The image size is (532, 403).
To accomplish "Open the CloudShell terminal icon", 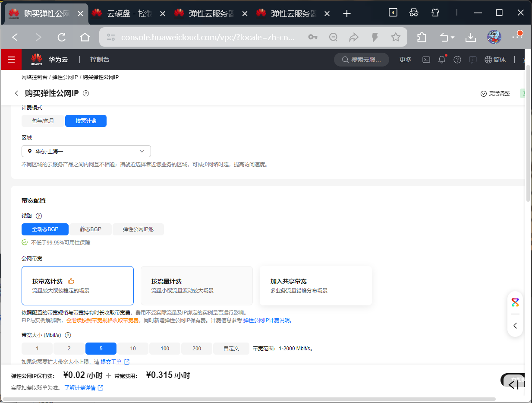I will (x=426, y=60).
